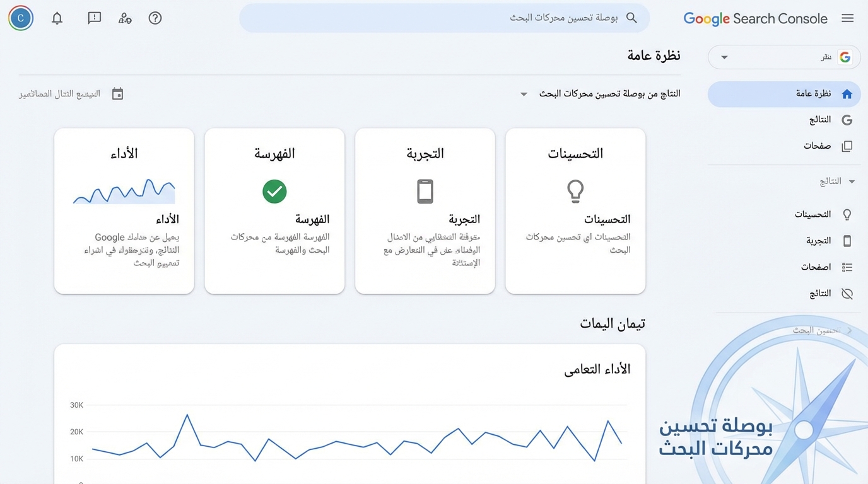The width and height of the screenshot is (868, 484).
Task: Click the lightbulb icon on the التحسينات card
Action: tap(575, 192)
